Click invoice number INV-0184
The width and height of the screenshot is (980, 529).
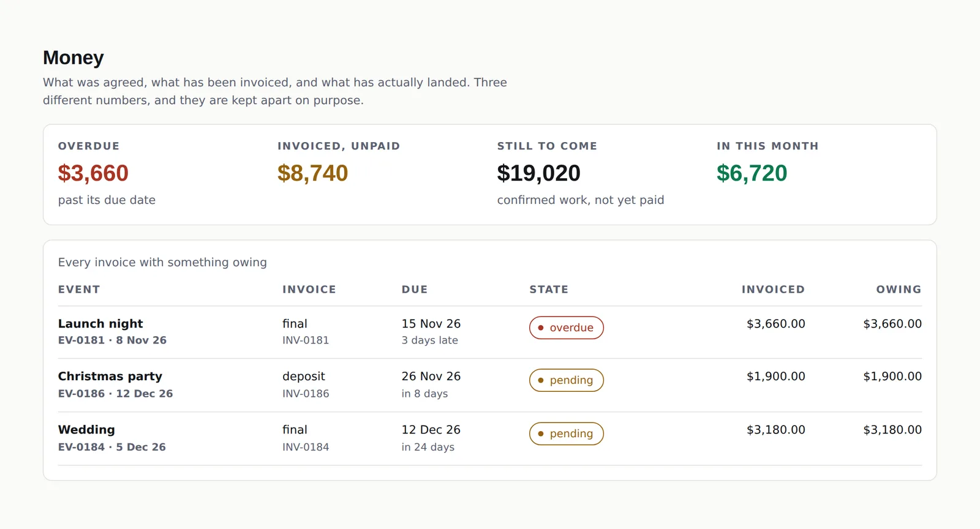pos(306,447)
